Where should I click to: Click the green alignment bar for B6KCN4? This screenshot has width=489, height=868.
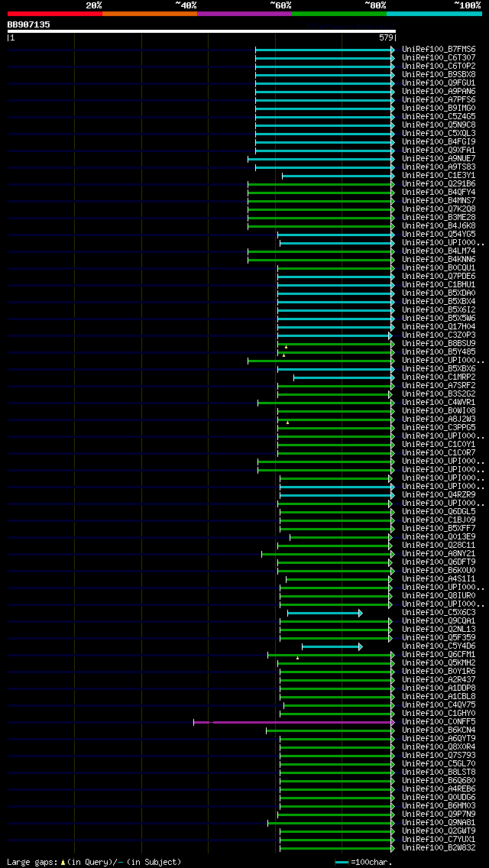(331, 730)
